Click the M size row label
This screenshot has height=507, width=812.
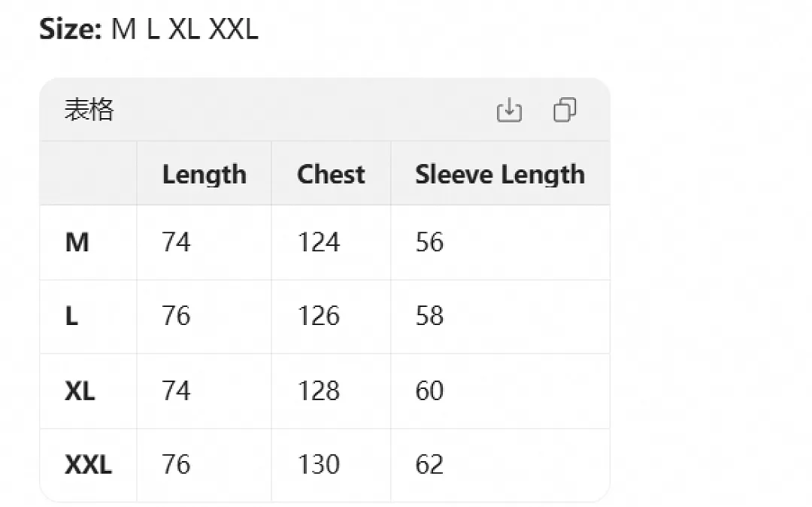(x=77, y=242)
